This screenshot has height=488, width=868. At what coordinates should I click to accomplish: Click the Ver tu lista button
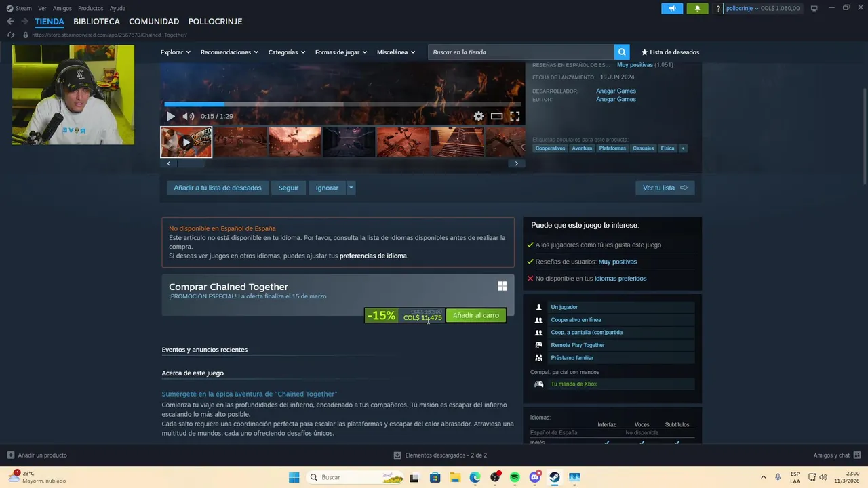click(x=665, y=188)
